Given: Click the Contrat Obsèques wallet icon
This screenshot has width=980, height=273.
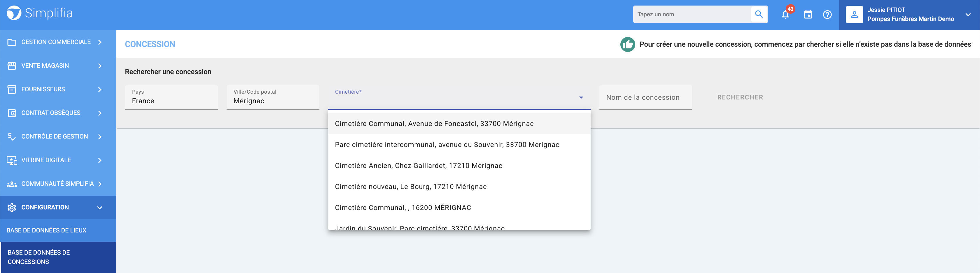Looking at the screenshot, I should tap(12, 113).
